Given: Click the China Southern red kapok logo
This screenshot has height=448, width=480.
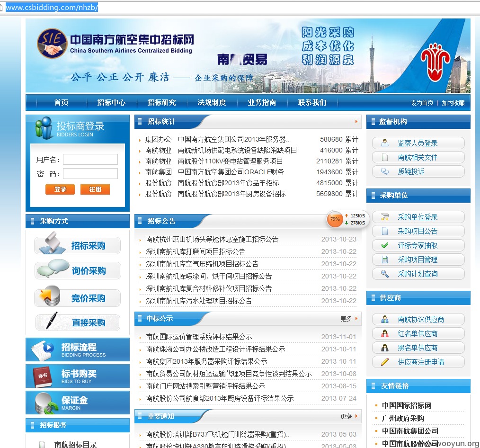Looking at the screenshot, I should click(435, 62).
